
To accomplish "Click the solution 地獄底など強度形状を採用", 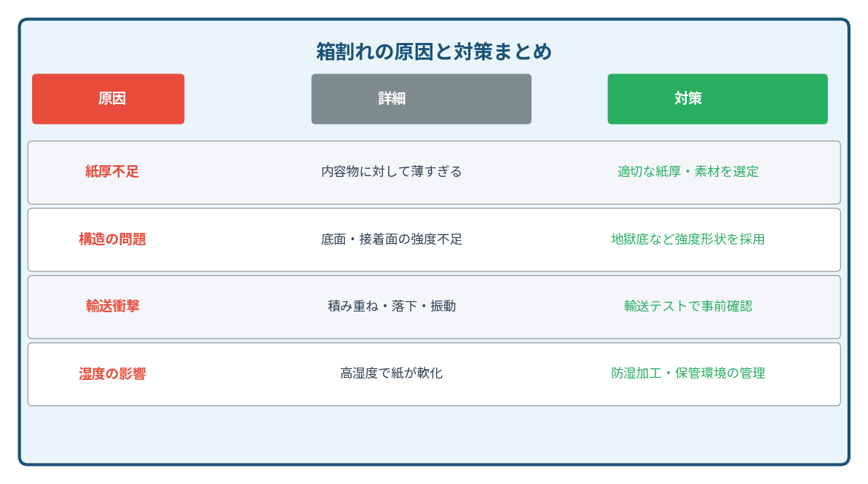I will 688,239.
